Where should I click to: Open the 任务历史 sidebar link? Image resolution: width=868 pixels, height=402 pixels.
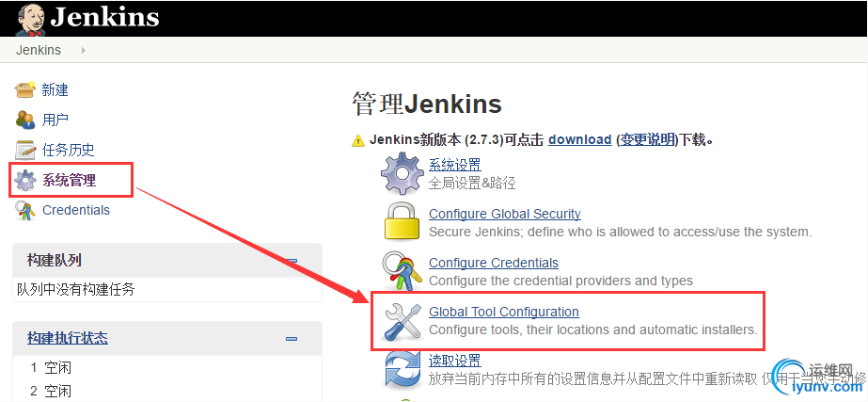[68, 150]
